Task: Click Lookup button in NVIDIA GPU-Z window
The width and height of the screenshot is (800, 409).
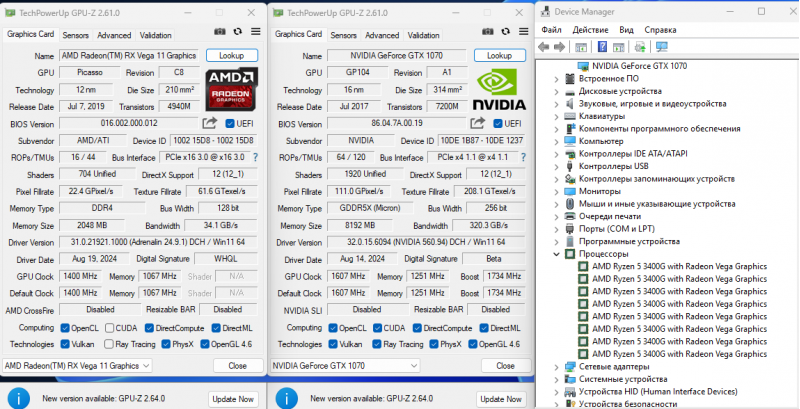Action: click(499, 56)
